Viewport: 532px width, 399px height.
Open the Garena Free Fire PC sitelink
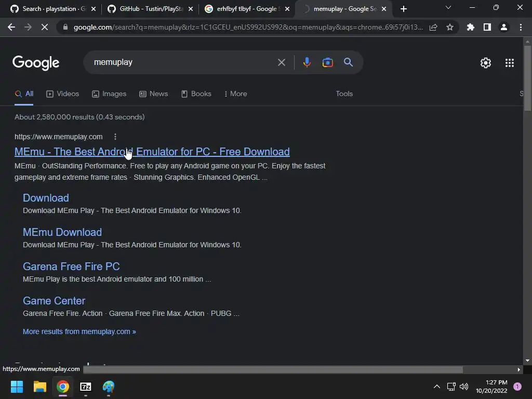(x=71, y=267)
